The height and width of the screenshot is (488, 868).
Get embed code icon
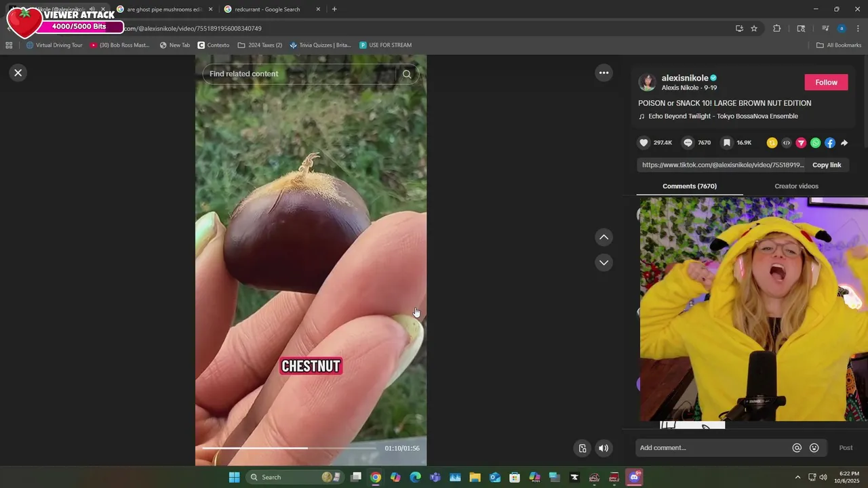(787, 143)
